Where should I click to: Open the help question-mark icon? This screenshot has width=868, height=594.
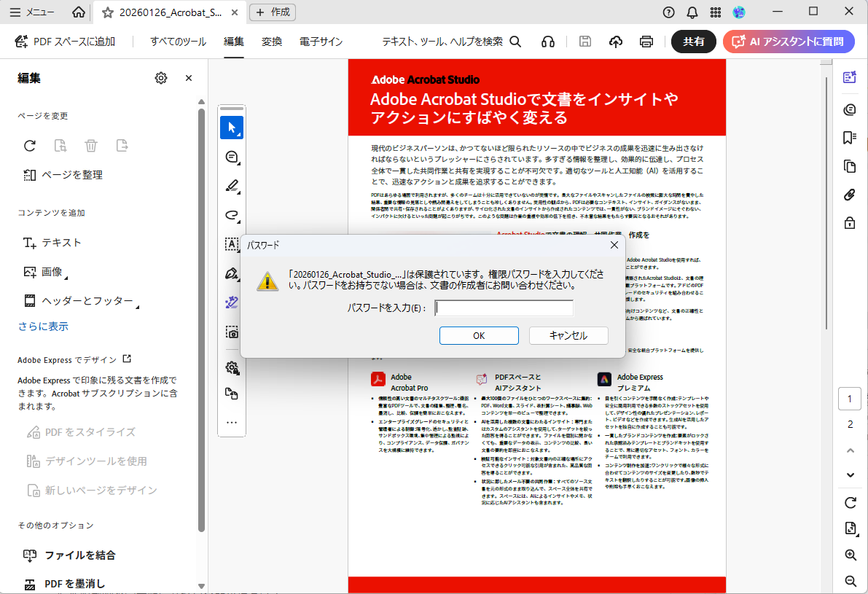[x=669, y=12]
